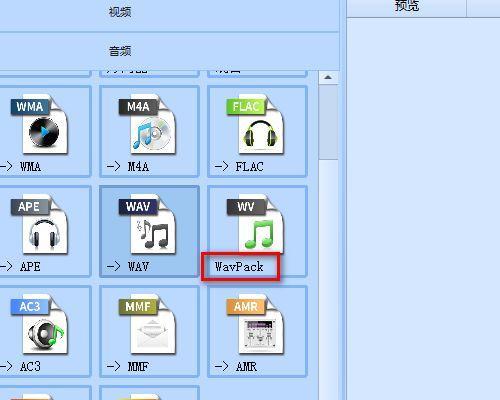The width and height of the screenshot is (500, 400).
Task: Click the '-> AMR' label
Action: point(236,366)
